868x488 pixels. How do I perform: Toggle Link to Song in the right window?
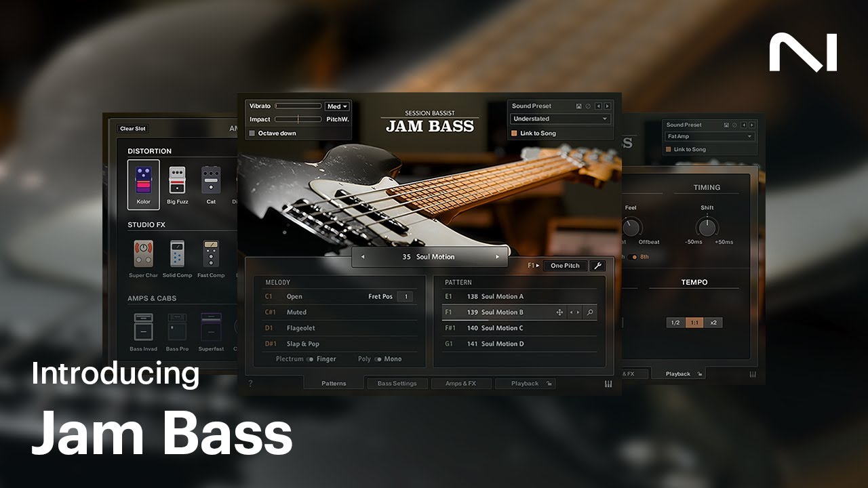click(x=668, y=149)
